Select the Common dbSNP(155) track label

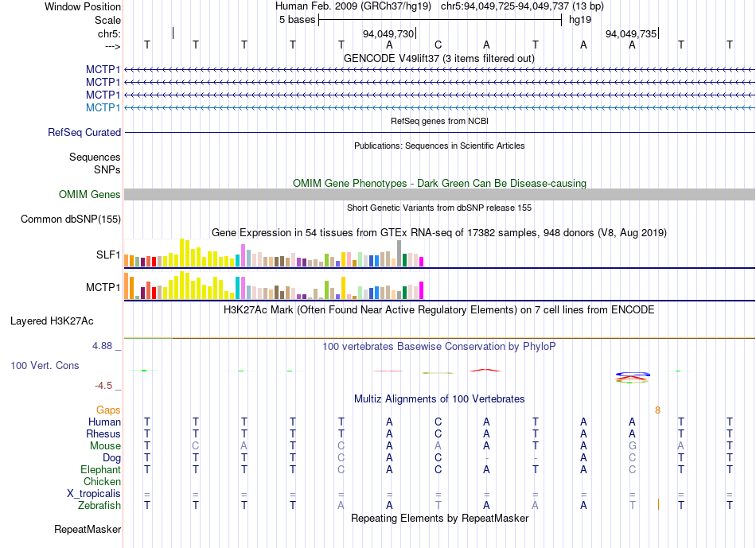[x=71, y=219]
